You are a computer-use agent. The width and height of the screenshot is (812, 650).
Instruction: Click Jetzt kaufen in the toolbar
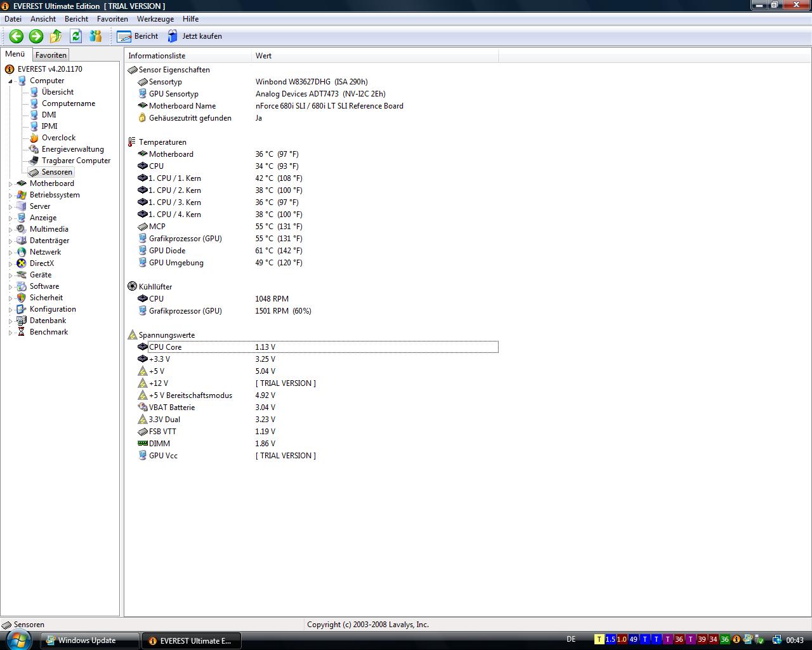[195, 36]
